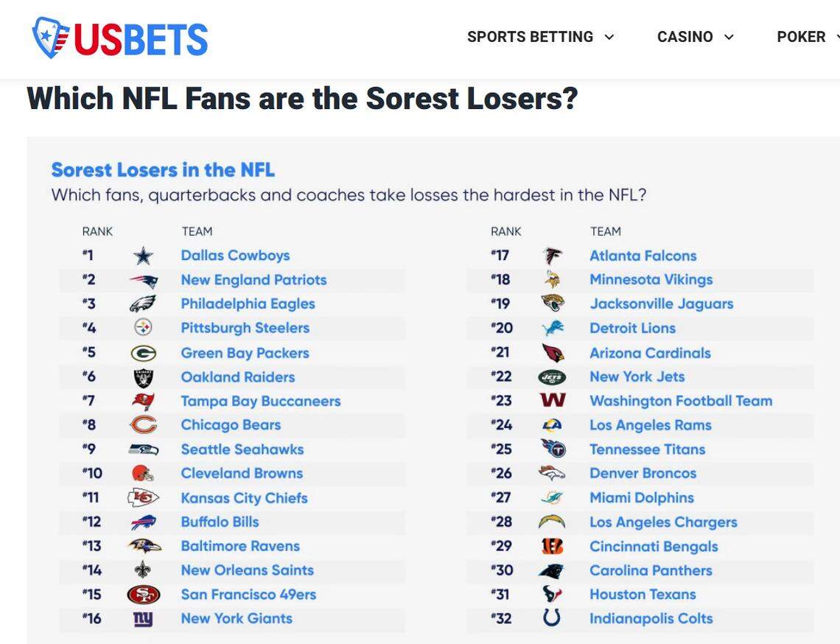Click the Green Bay Packers G logo
The image size is (840, 644).
point(143,352)
